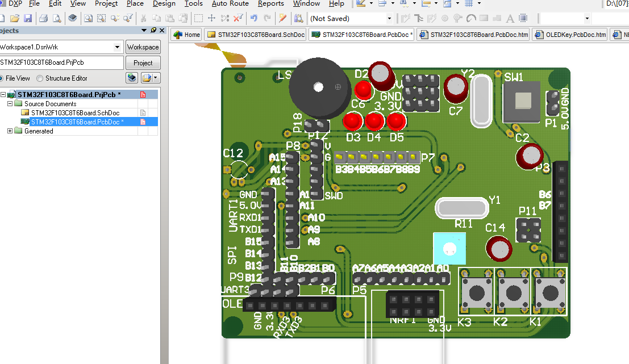This screenshot has width=629, height=364.
Task: Click Zoom on selected objects icon
Action: coord(115,18)
